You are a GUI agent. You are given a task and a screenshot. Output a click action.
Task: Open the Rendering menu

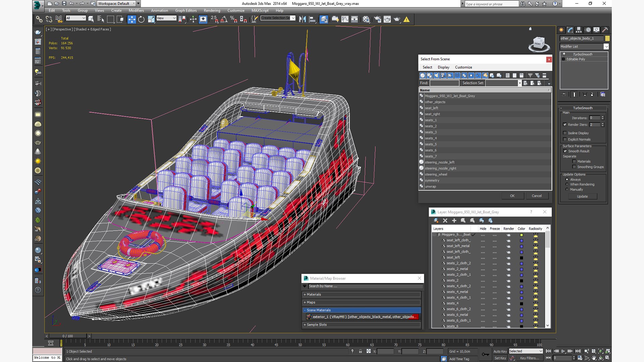[212, 10]
